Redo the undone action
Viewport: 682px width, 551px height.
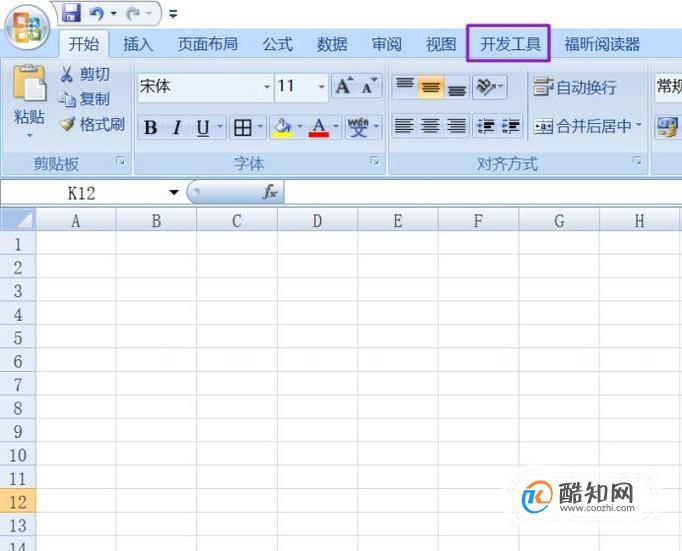[x=132, y=14]
